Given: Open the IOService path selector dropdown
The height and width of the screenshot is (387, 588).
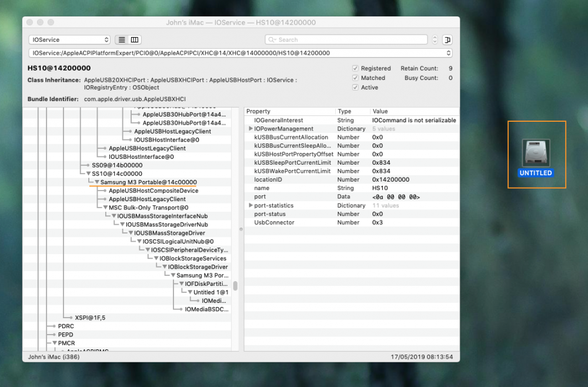Looking at the screenshot, I should coord(240,53).
